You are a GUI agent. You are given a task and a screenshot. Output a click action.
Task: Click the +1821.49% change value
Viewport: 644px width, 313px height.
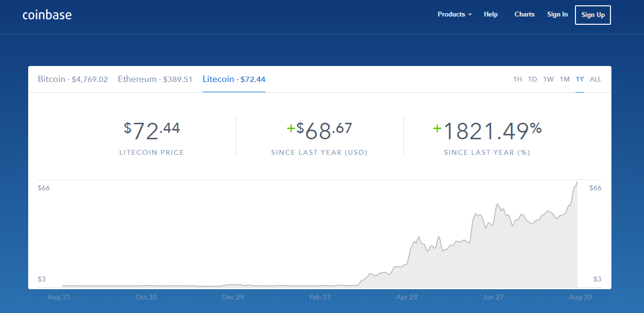(x=487, y=131)
